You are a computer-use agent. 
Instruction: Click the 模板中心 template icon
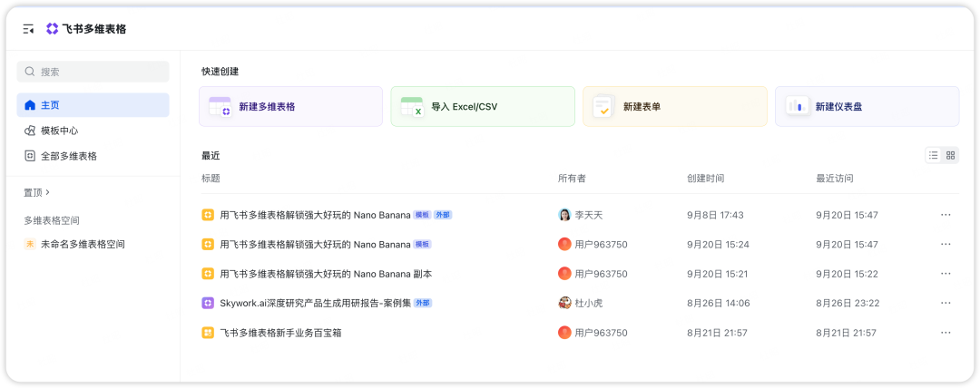29,131
